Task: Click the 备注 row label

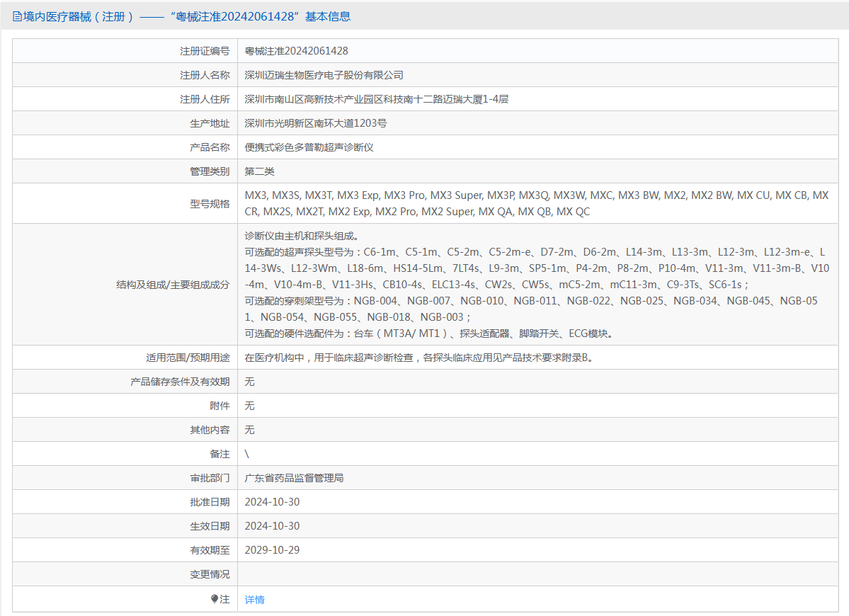Action: pos(220,454)
